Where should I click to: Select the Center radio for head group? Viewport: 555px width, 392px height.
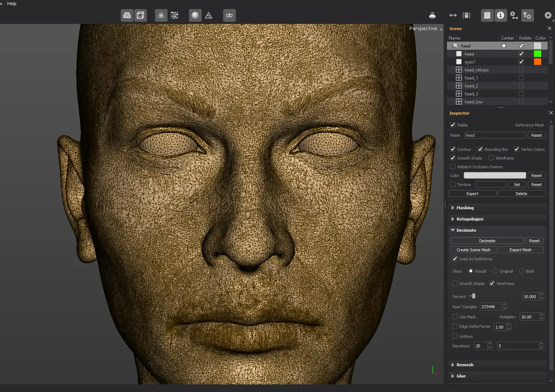pos(504,46)
